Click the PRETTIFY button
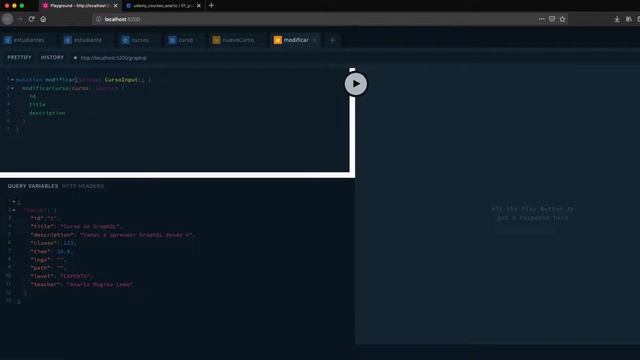 pyautogui.click(x=19, y=58)
